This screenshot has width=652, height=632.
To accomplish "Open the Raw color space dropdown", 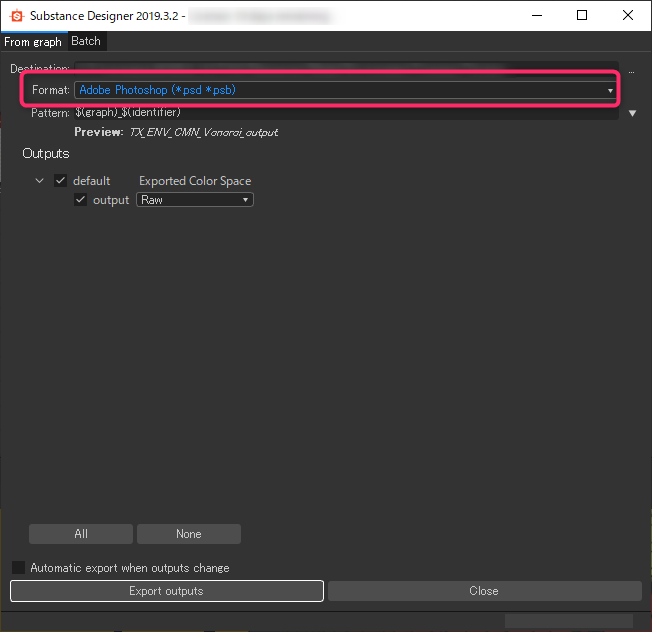I will pyautogui.click(x=195, y=200).
